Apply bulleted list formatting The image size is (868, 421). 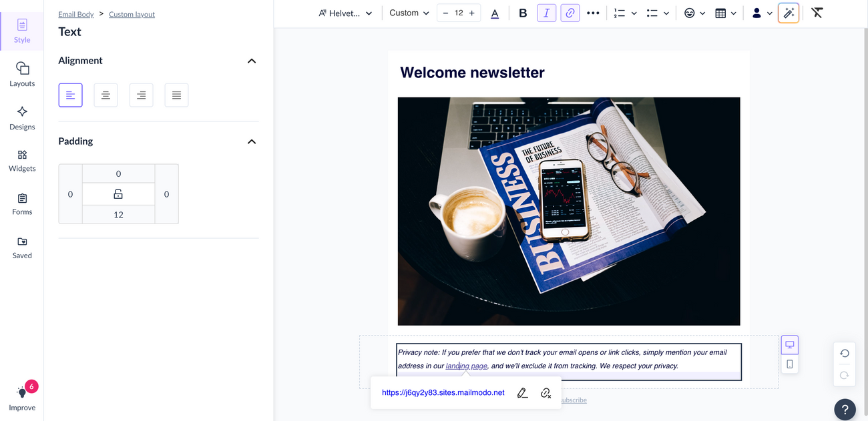point(652,13)
